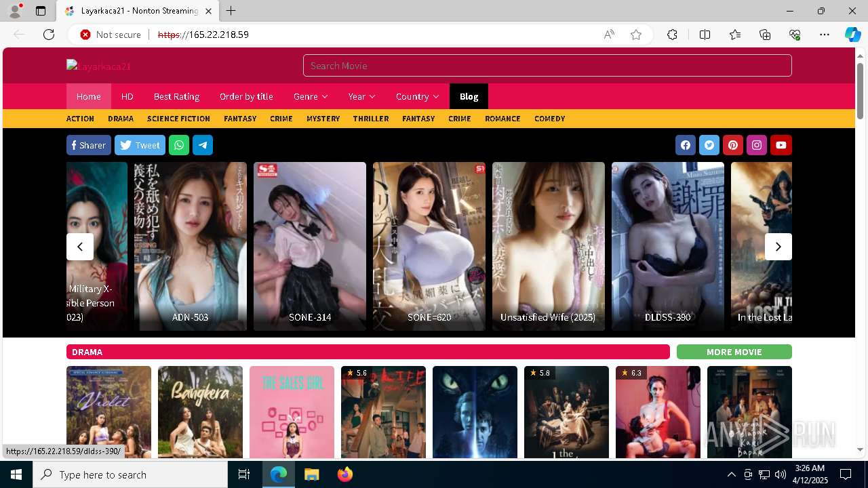This screenshot has width=868, height=488.
Task: Select the Home navigation item
Action: (89, 96)
